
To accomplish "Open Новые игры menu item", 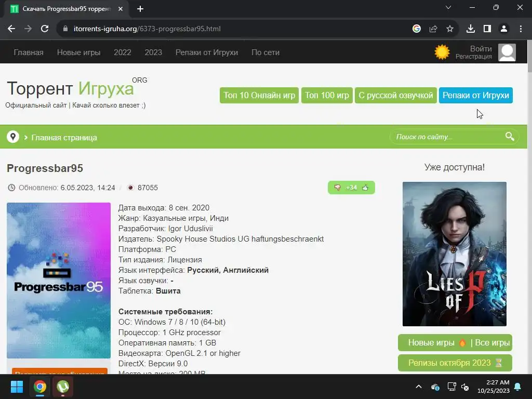I will [79, 52].
